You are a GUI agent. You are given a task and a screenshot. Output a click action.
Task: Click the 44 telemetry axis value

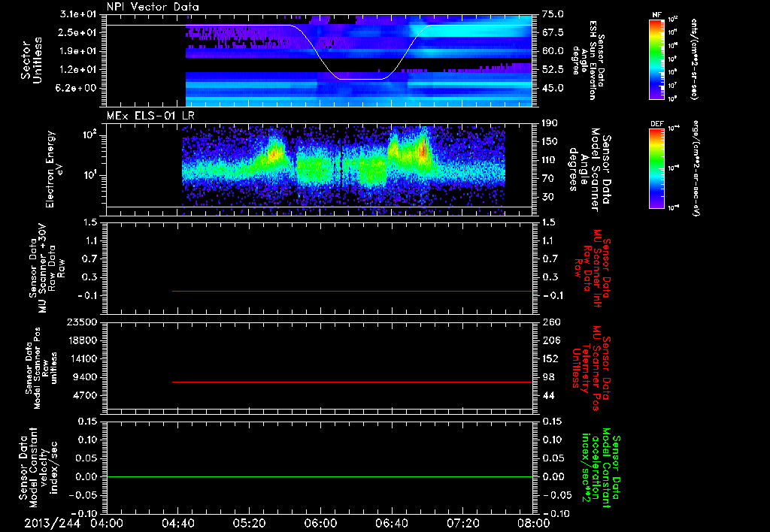547,395
